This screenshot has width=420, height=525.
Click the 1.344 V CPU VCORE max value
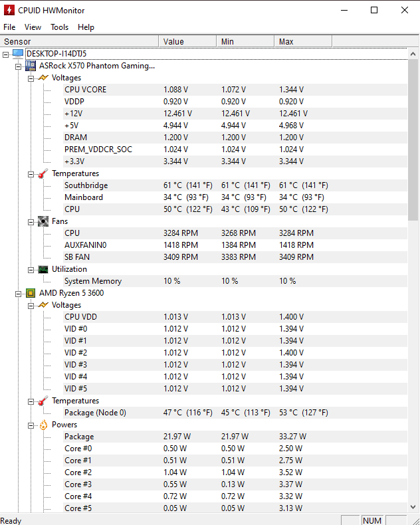click(x=291, y=90)
